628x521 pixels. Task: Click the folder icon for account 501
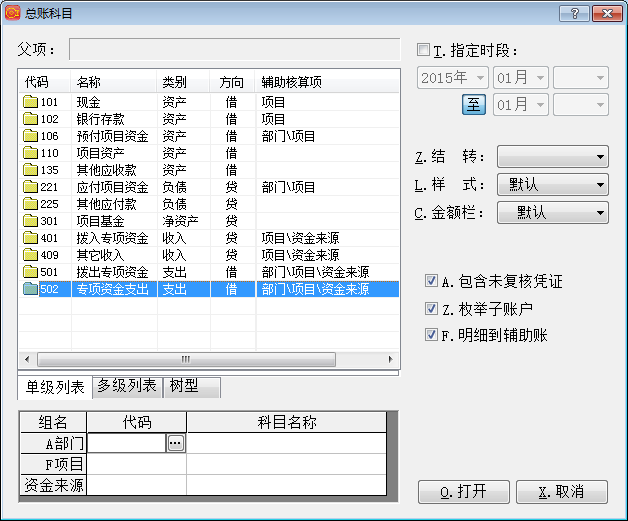click(30, 272)
